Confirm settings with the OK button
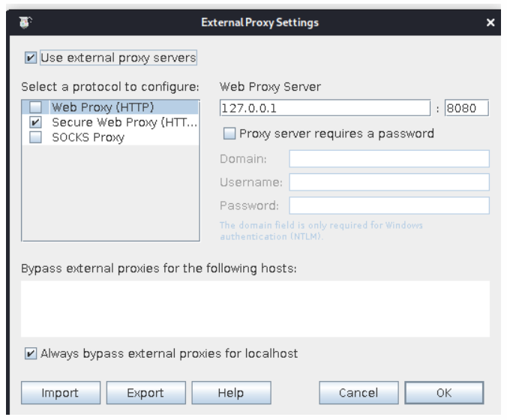 (444, 393)
